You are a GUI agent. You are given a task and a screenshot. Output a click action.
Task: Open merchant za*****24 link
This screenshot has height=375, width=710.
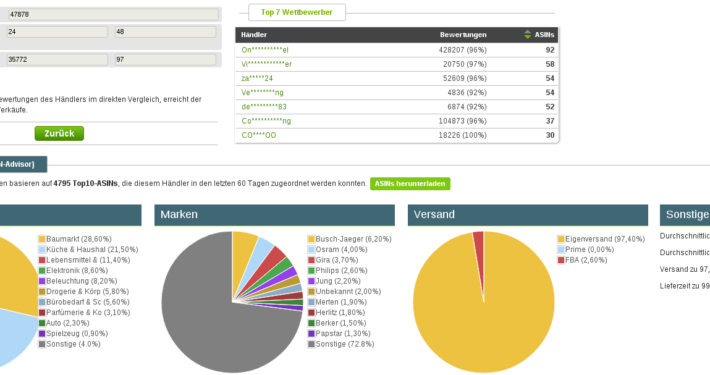[257, 78]
